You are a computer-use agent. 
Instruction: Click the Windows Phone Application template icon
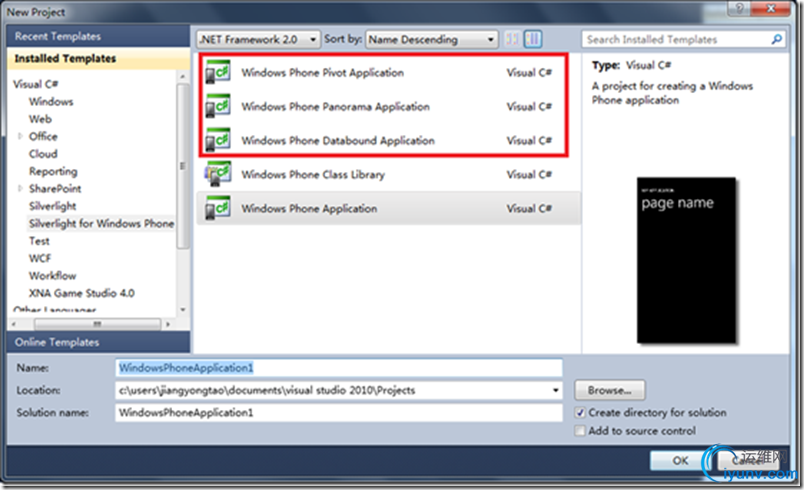point(217,208)
